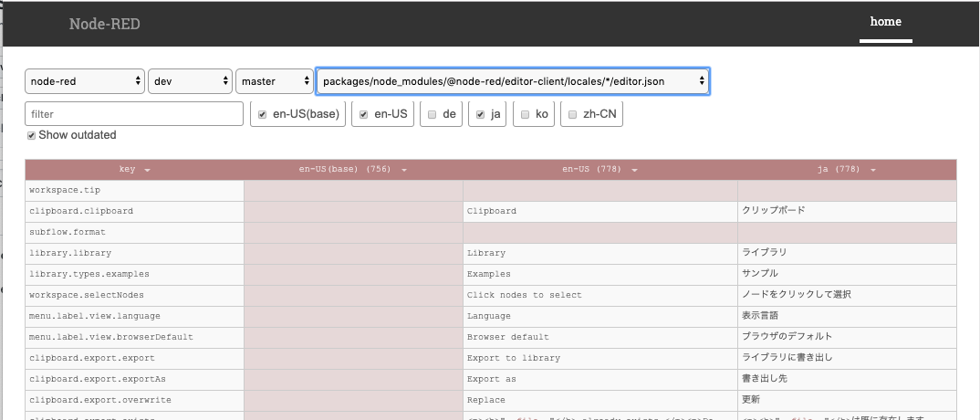
Task: Click the ja cell reading 更新
Action: [x=847, y=401]
